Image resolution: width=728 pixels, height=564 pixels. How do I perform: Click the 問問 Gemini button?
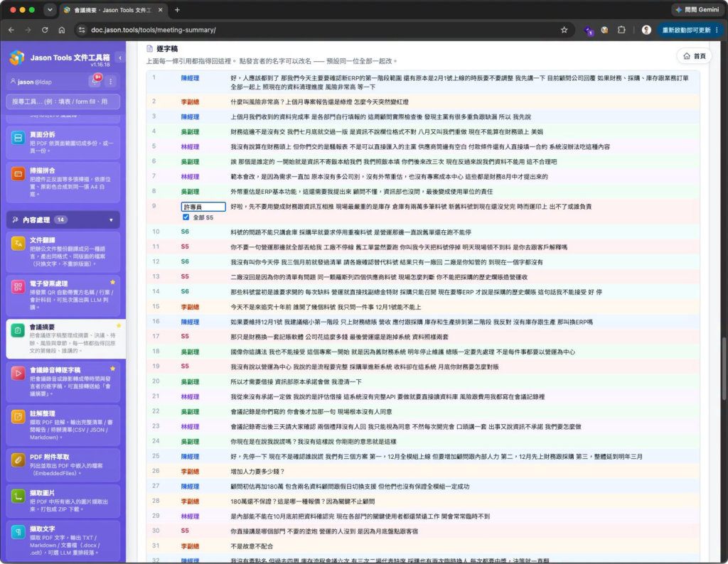[x=697, y=10]
